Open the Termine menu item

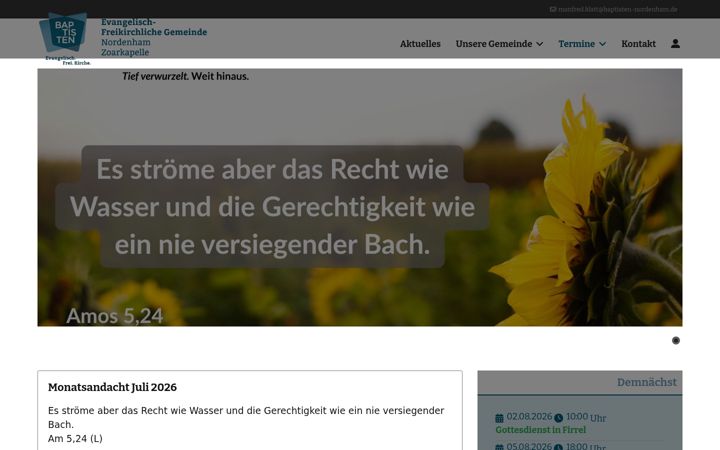pyautogui.click(x=577, y=44)
